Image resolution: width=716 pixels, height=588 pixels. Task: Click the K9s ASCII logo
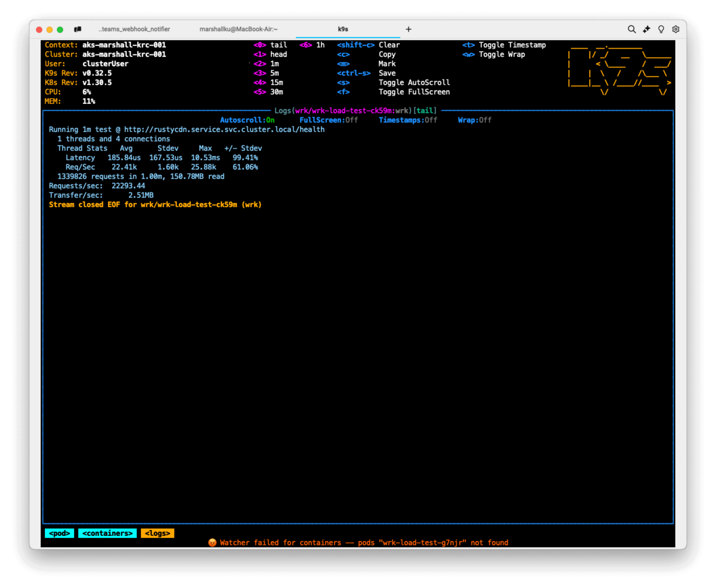click(x=619, y=69)
